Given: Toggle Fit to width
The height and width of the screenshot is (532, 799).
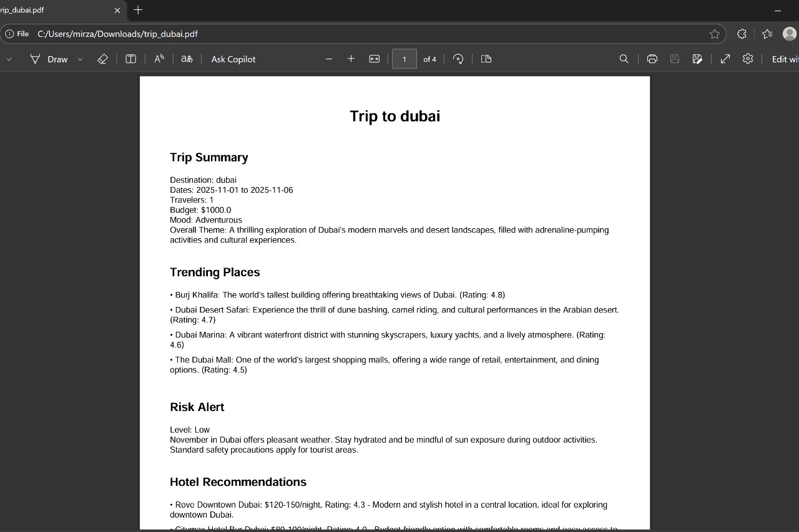Looking at the screenshot, I should coord(375,59).
